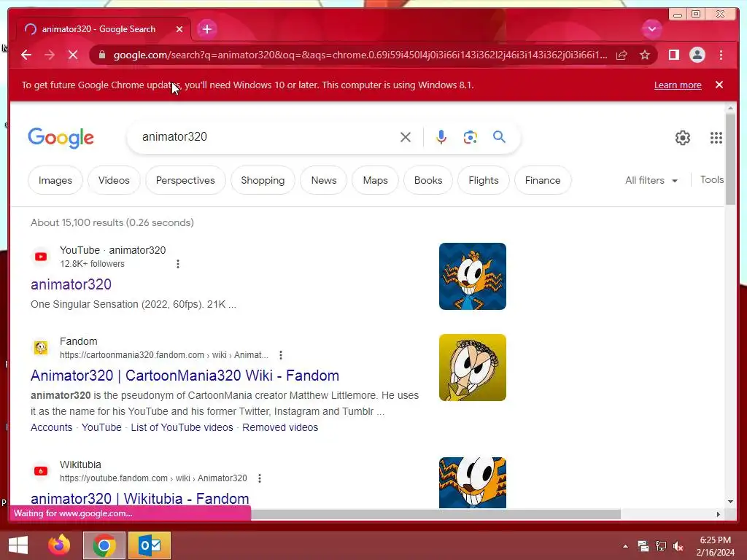Click the vertical scrollbar thumb
Screen dimensions: 747x560
click(730, 160)
